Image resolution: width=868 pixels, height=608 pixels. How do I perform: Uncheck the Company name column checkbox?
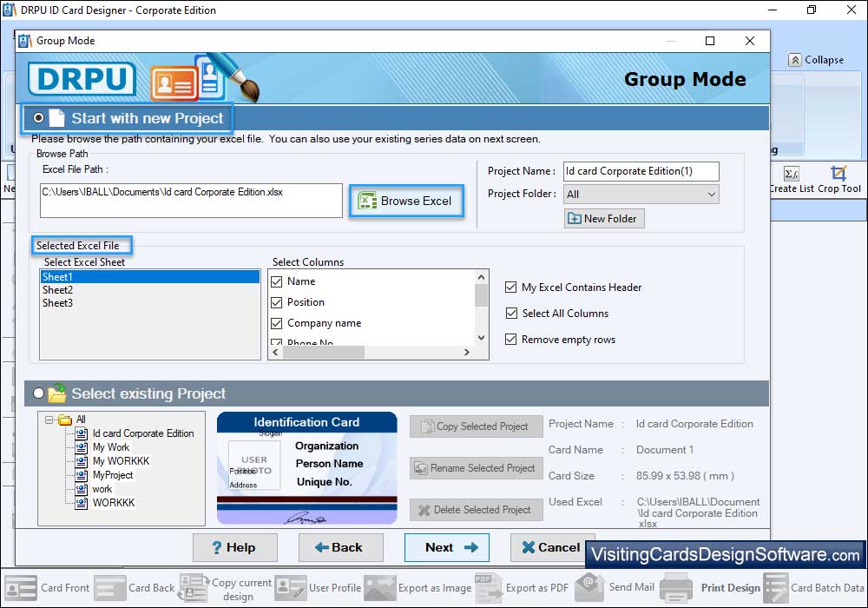pyautogui.click(x=277, y=323)
